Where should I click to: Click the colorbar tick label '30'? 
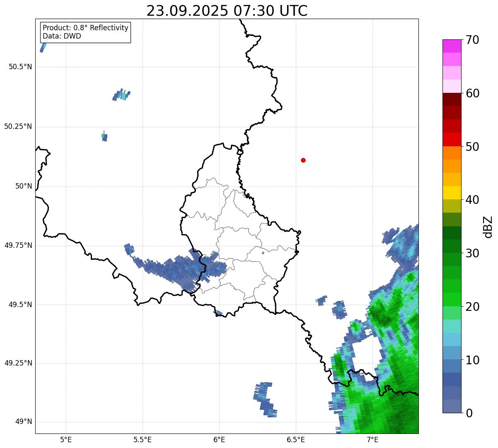tap(472, 253)
